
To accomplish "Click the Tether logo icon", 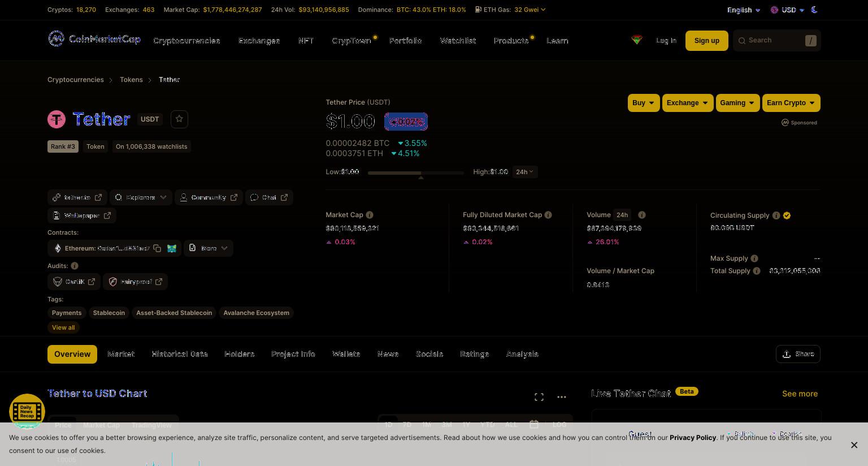I will [57, 119].
